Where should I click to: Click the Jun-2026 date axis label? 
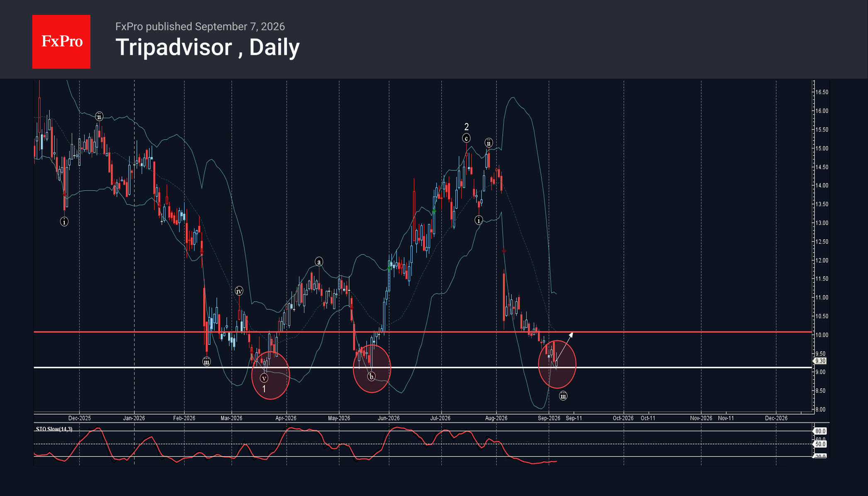(389, 418)
